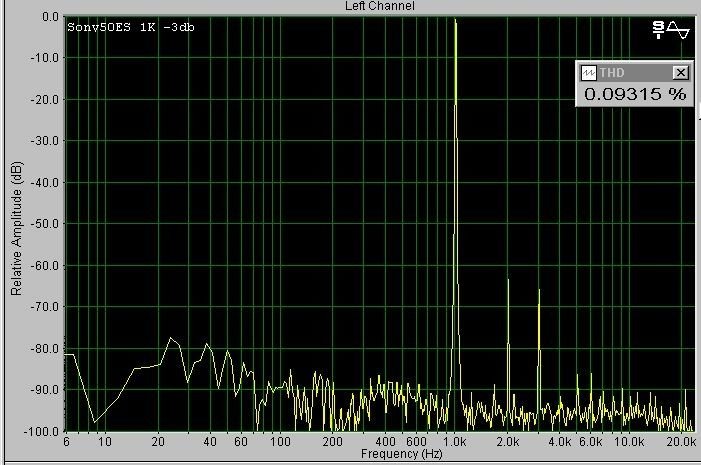This screenshot has height=465, width=701.
Task: Click the -60.0 amplitude tick label
Action: (44, 266)
